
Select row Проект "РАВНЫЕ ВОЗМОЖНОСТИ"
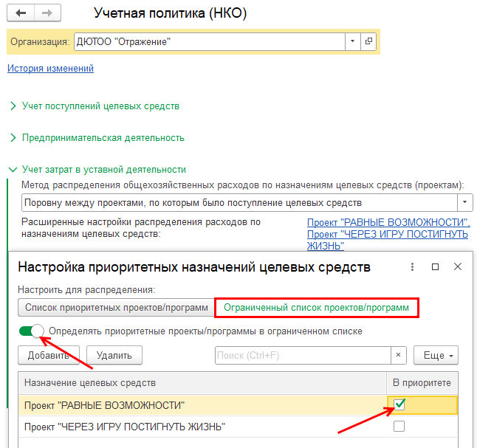tap(202, 405)
